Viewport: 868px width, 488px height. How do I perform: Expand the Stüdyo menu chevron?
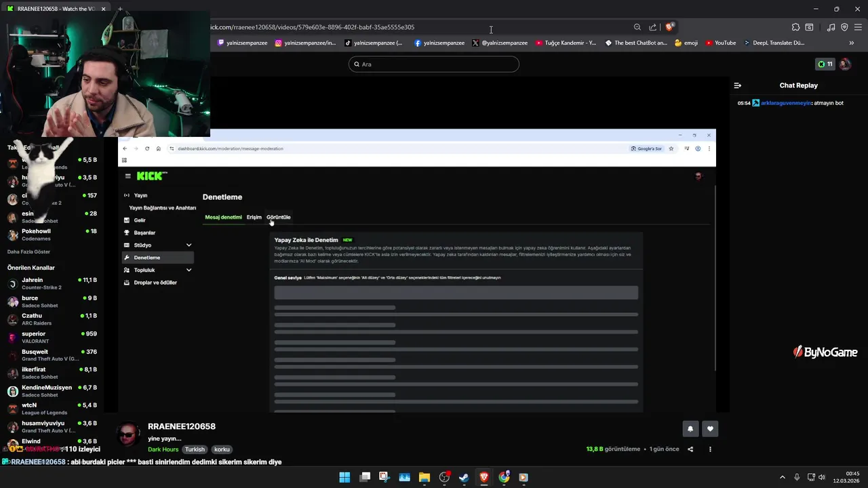pyautogui.click(x=189, y=245)
